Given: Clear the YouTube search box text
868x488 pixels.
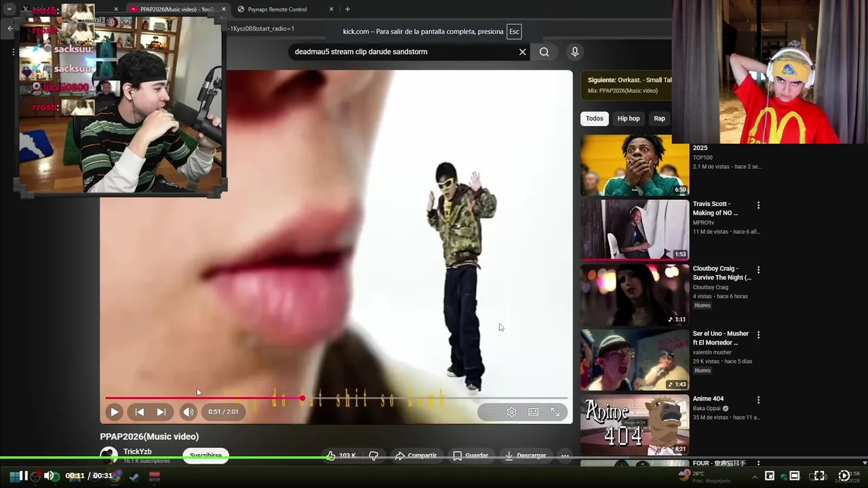Looking at the screenshot, I should pyautogui.click(x=522, y=52).
